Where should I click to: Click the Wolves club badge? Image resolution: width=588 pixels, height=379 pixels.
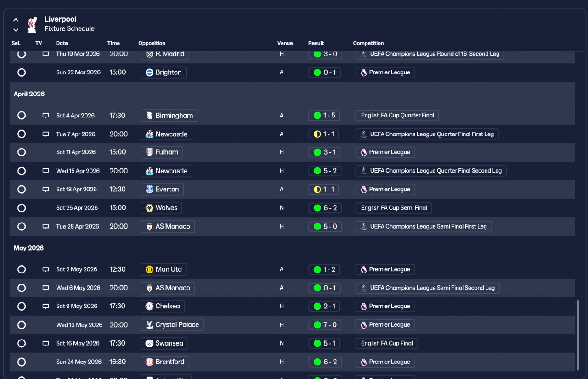149,208
